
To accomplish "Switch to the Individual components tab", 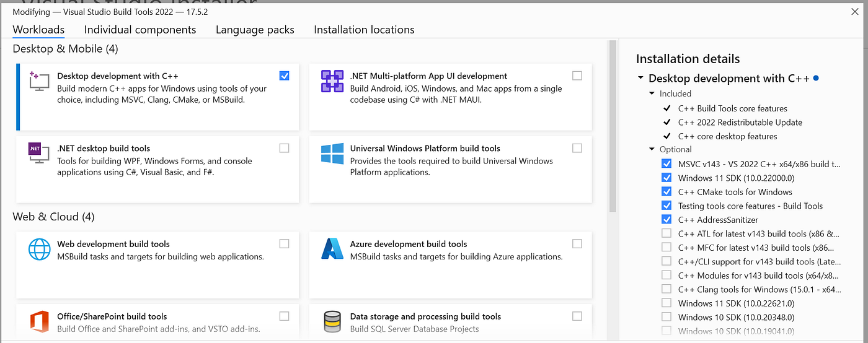I will pos(140,30).
